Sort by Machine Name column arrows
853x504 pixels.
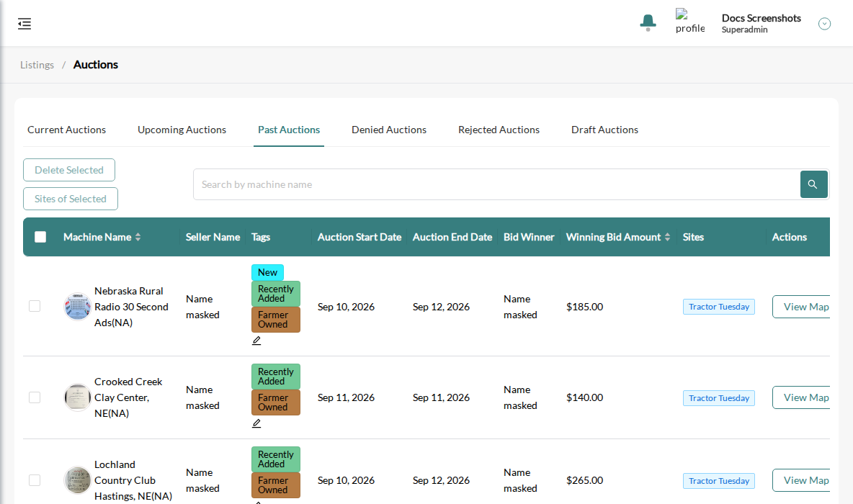point(138,237)
